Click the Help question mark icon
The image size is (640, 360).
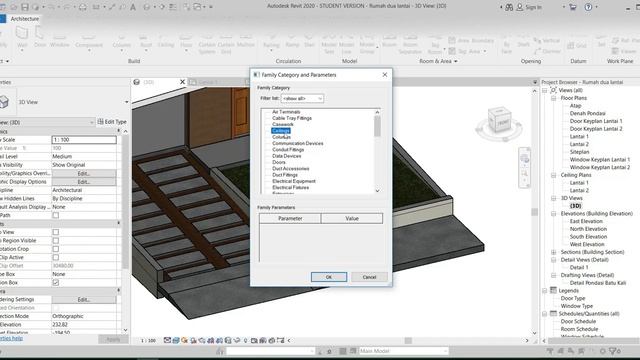tap(588, 7)
